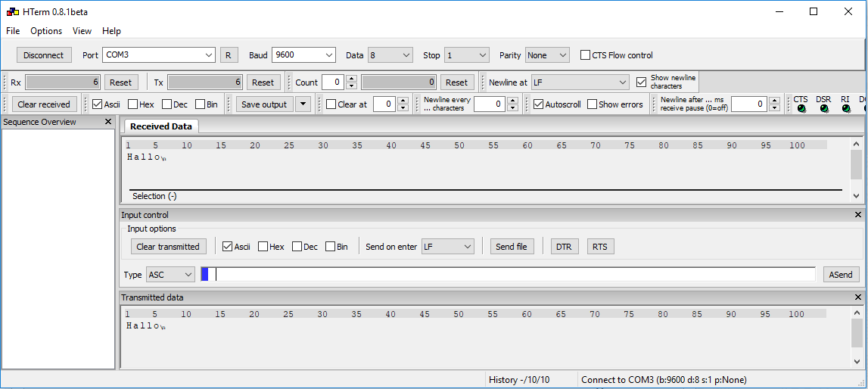This screenshot has width=868, height=389.
Task: Open the Help menu
Action: (111, 31)
